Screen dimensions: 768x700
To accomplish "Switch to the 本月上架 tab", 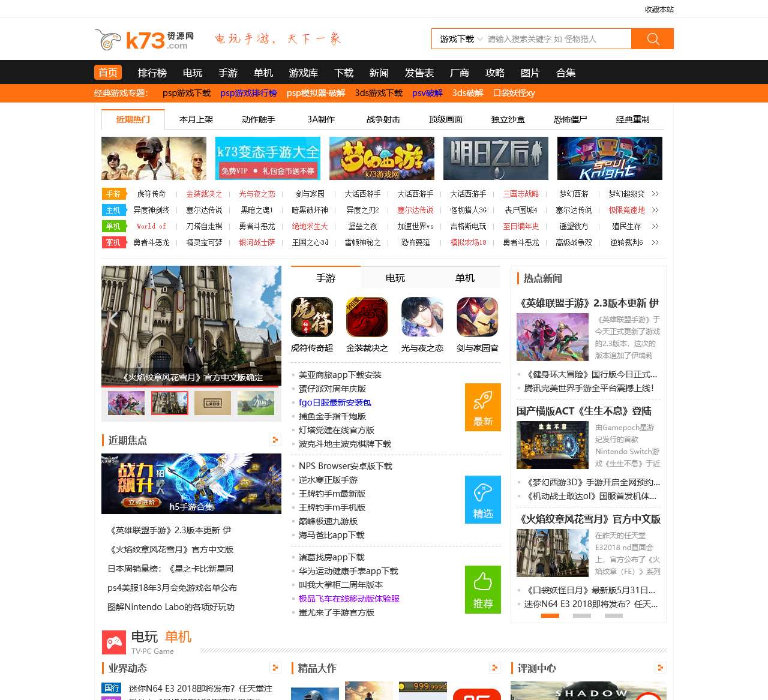I will pos(196,119).
